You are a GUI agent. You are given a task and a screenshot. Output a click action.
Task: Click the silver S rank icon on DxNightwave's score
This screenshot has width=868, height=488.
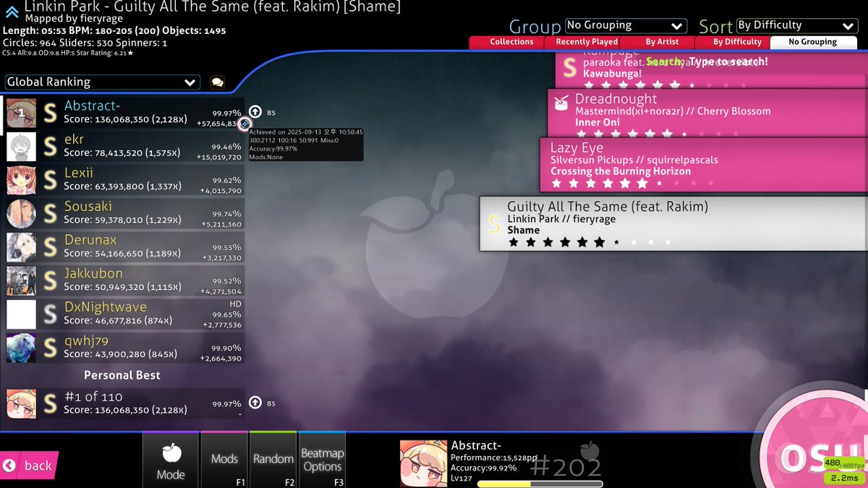pos(50,314)
